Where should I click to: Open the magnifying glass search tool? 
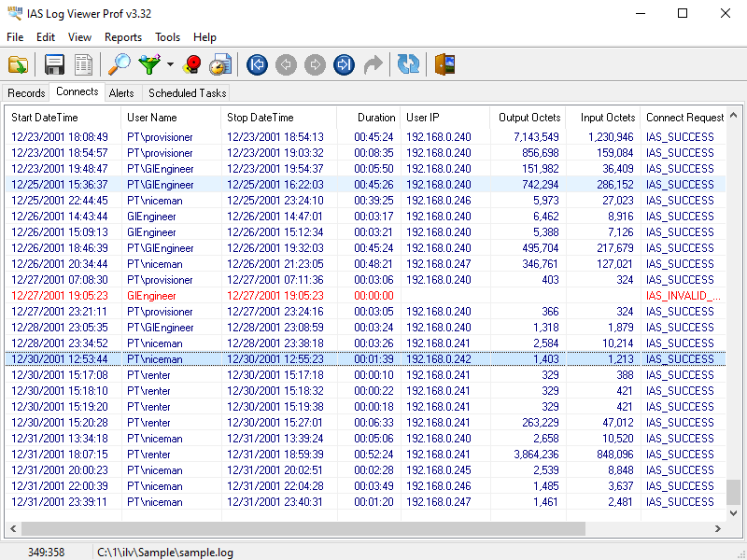coord(120,64)
